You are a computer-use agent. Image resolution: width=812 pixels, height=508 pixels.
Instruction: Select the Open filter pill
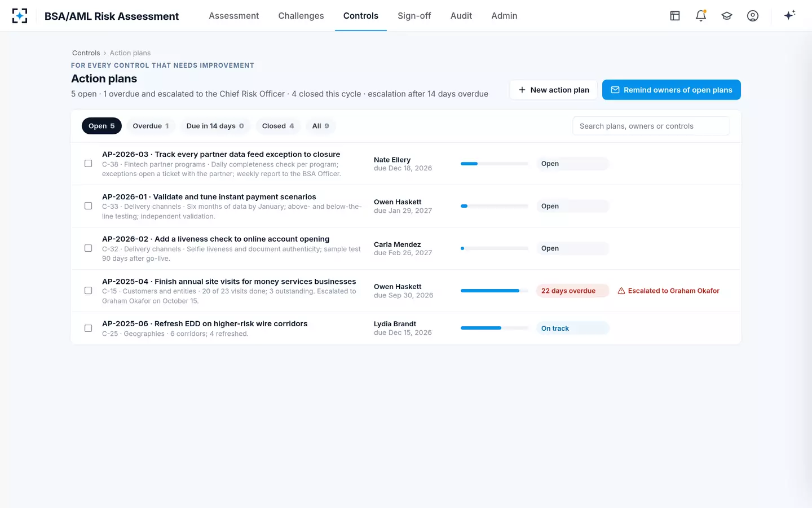[x=101, y=126]
